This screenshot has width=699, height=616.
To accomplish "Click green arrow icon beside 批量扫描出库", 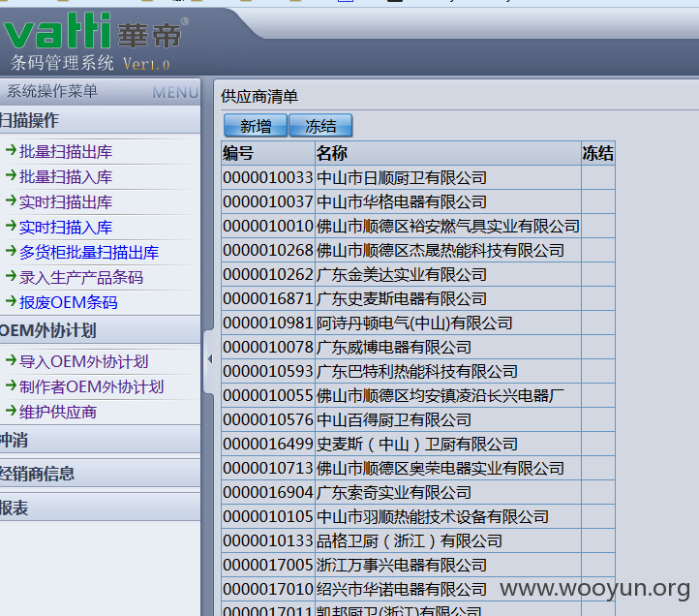I will pos(12,150).
